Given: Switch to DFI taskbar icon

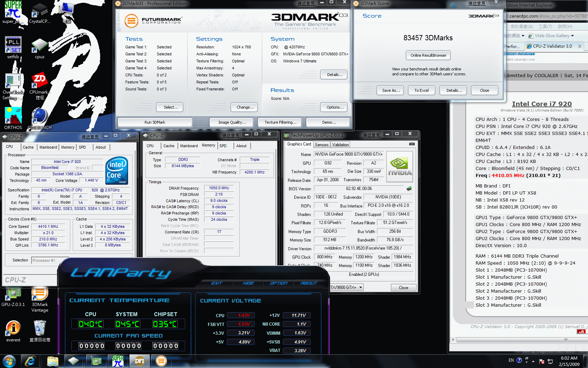Looking at the screenshot, I should point(140,361).
